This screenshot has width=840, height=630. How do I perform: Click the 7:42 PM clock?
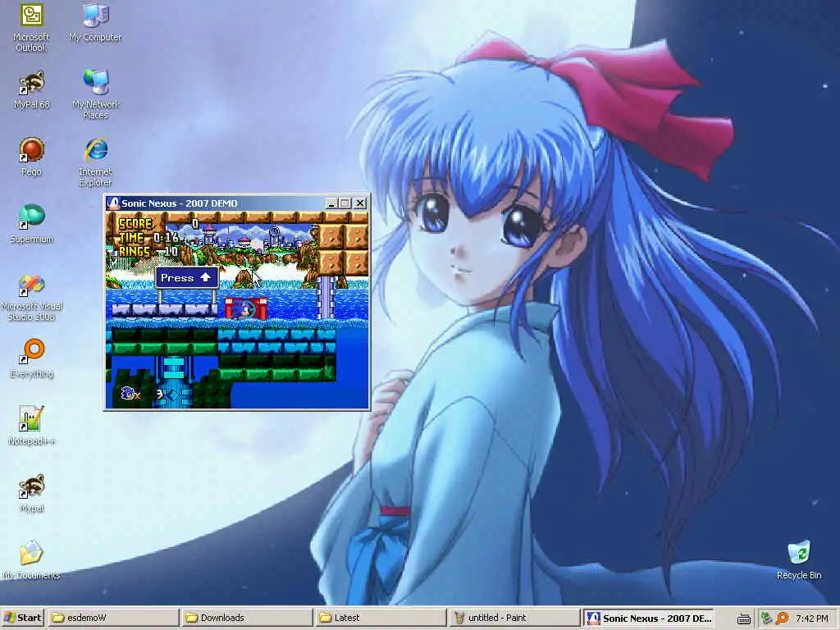click(811, 619)
